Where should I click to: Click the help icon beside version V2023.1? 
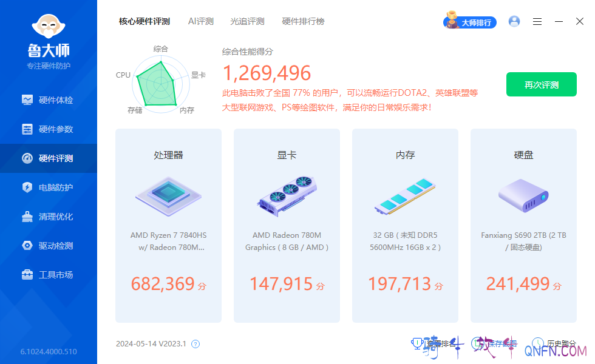coord(195,344)
